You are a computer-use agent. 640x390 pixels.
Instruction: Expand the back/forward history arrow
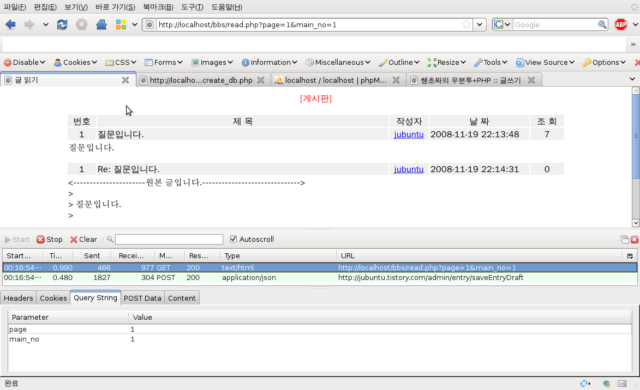point(45,24)
